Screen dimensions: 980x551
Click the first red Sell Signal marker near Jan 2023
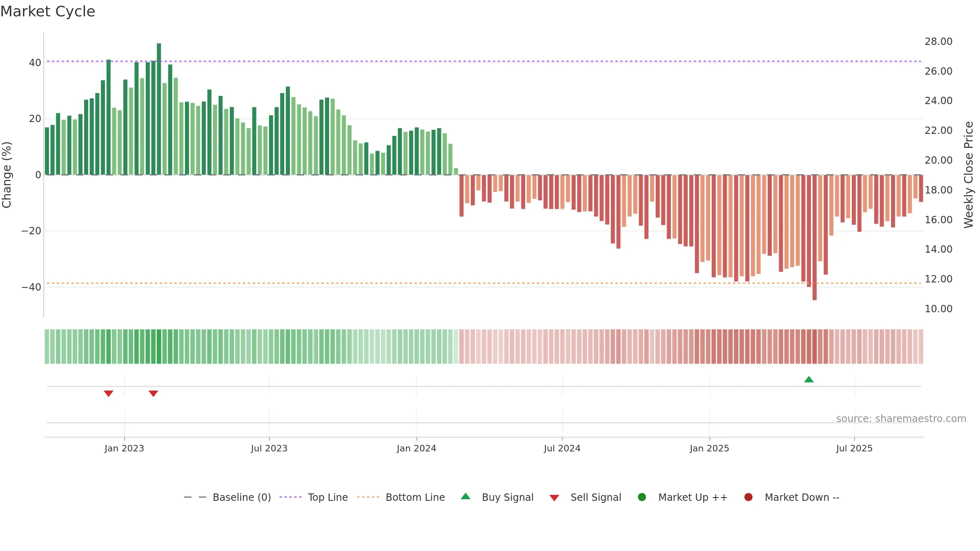(108, 393)
